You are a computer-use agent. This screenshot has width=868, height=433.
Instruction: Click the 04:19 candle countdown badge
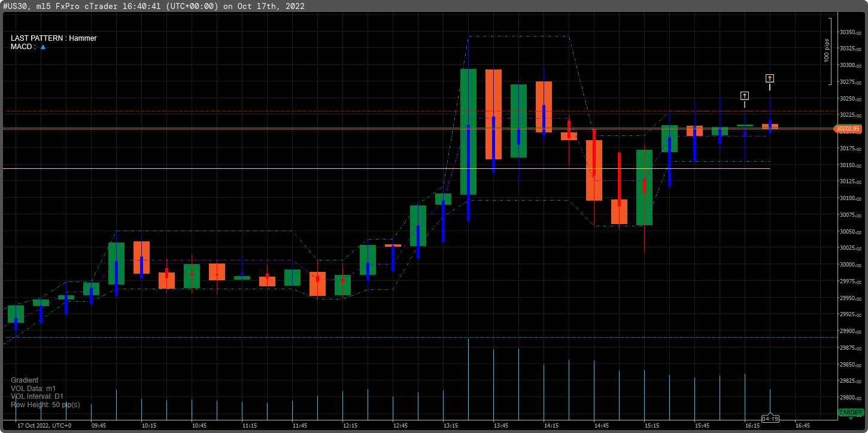point(770,418)
